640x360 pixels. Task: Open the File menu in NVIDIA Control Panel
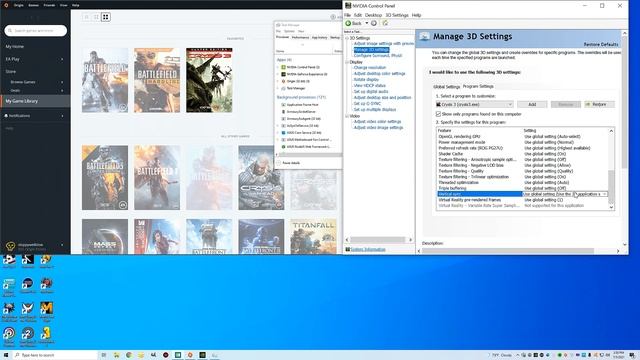pos(347,15)
